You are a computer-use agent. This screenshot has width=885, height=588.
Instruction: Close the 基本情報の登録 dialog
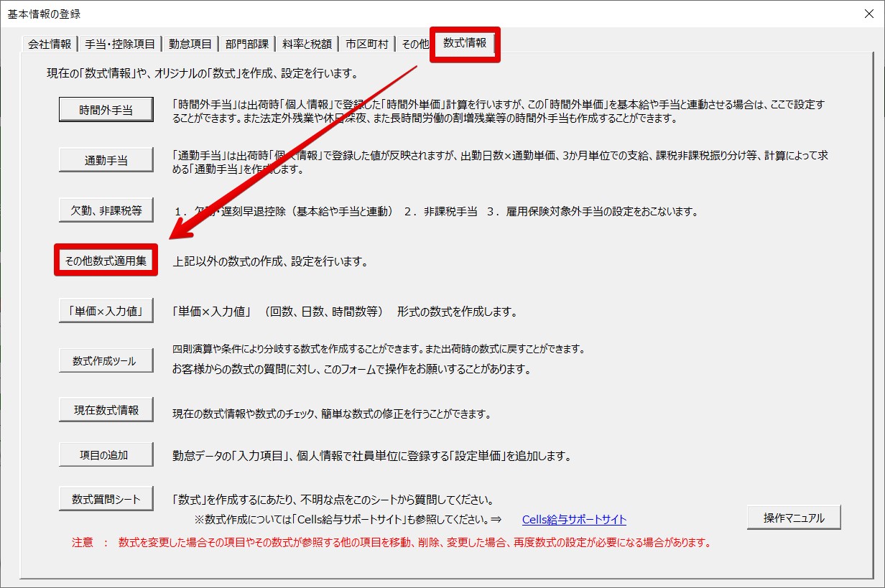pos(868,14)
